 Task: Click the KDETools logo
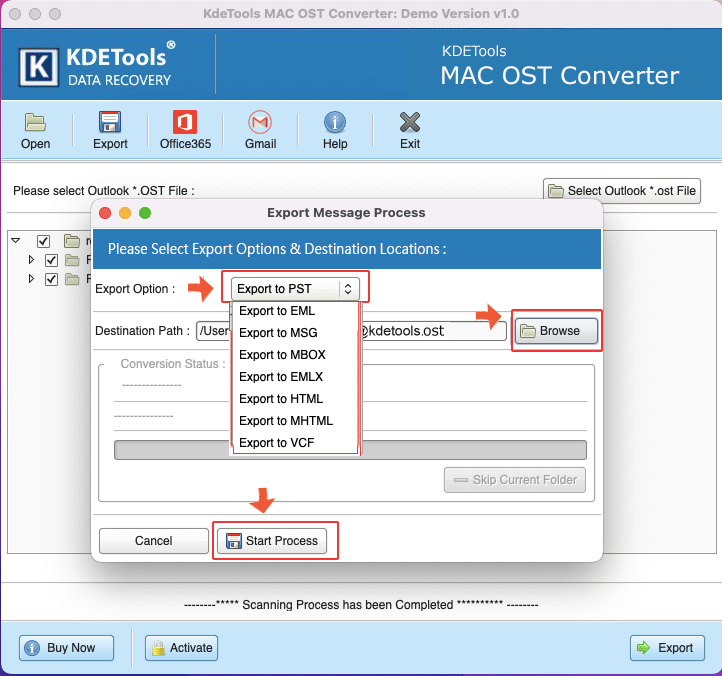(97, 66)
